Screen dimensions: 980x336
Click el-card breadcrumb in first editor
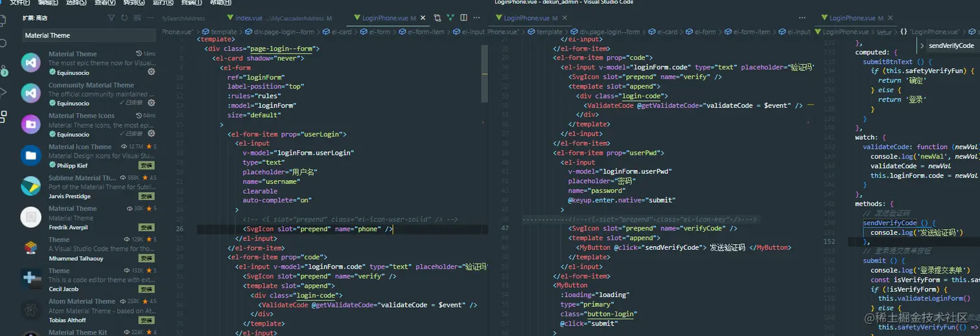(x=337, y=32)
